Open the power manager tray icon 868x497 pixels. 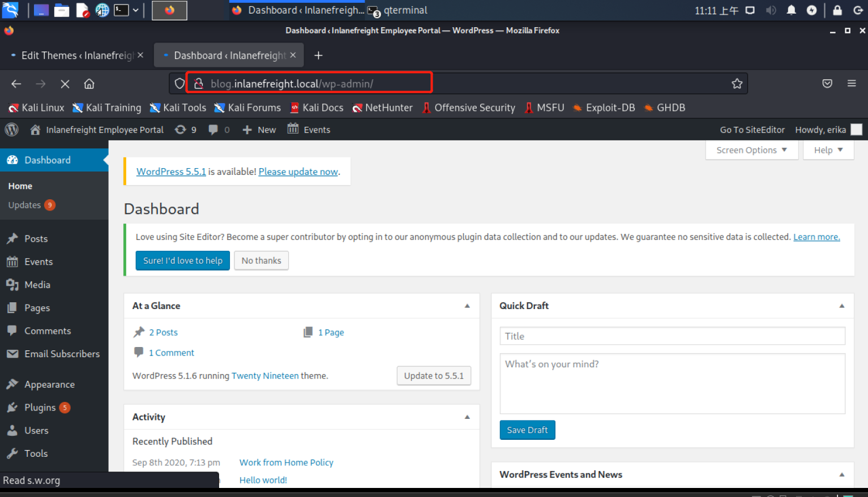pyautogui.click(x=812, y=10)
